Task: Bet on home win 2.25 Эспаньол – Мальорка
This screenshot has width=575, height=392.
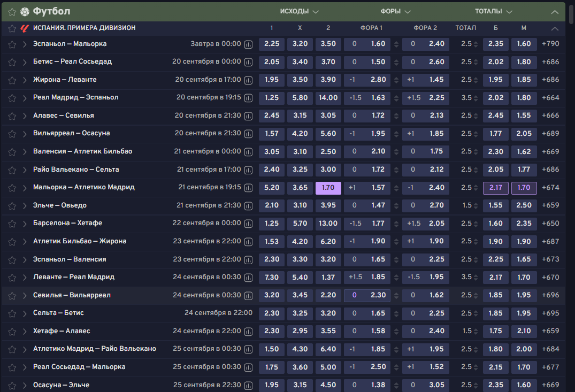Action: pyautogui.click(x=272, y=44)
